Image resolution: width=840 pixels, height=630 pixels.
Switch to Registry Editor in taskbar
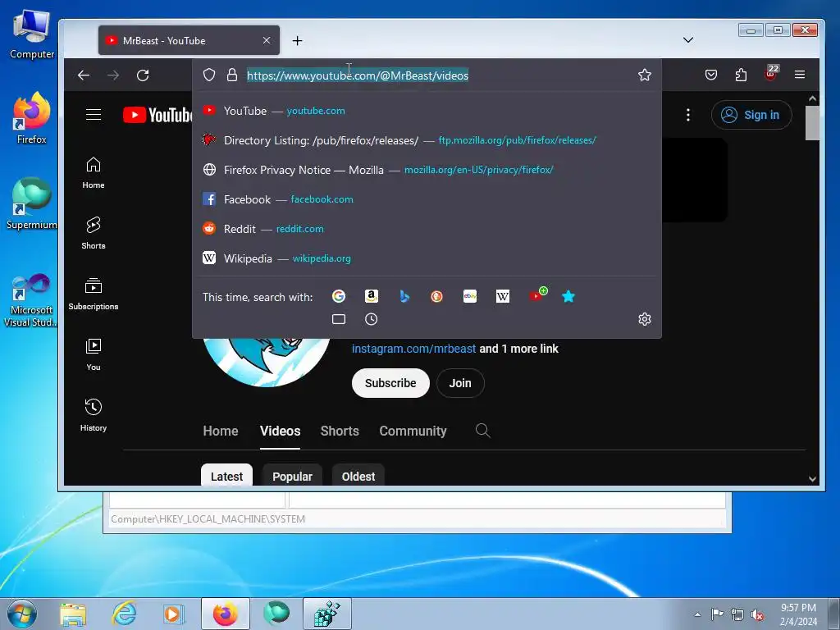click(x=327, y=614)
